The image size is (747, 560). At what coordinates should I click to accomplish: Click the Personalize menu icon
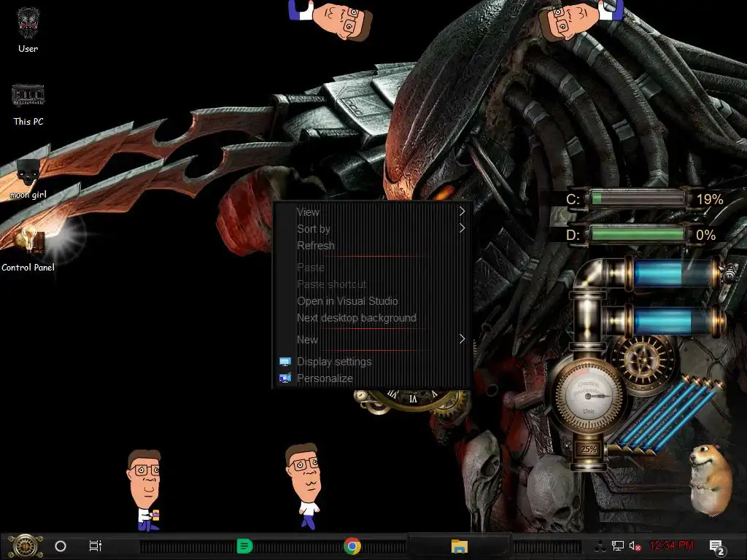coord(285,378)
